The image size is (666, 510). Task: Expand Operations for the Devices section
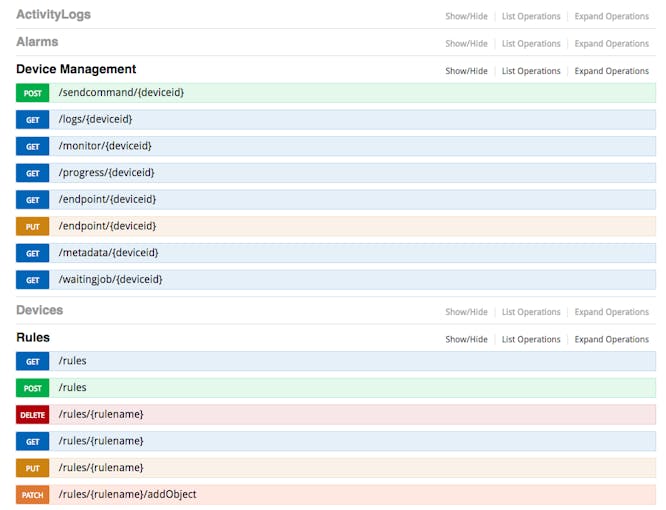tap(612, 312)
